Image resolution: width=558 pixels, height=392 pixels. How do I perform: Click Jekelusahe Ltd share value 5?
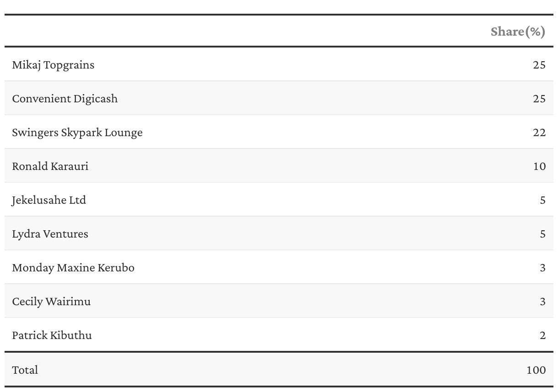click(x=542, y=200)
